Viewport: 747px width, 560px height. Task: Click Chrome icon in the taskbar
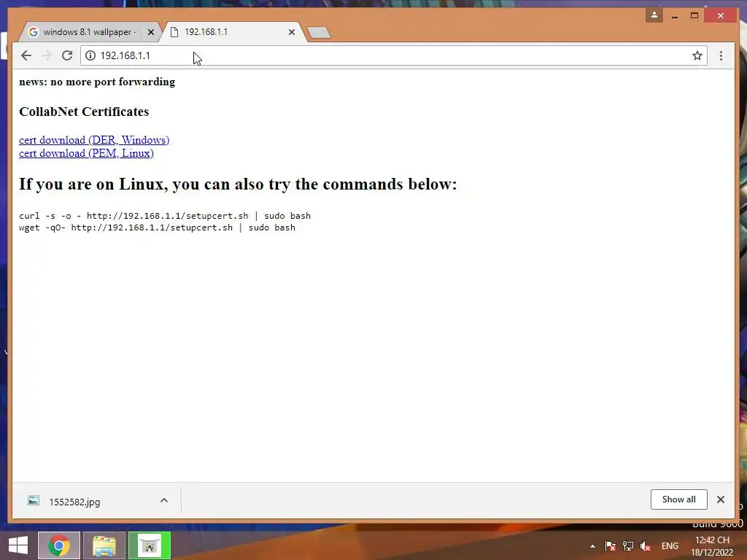59,545
